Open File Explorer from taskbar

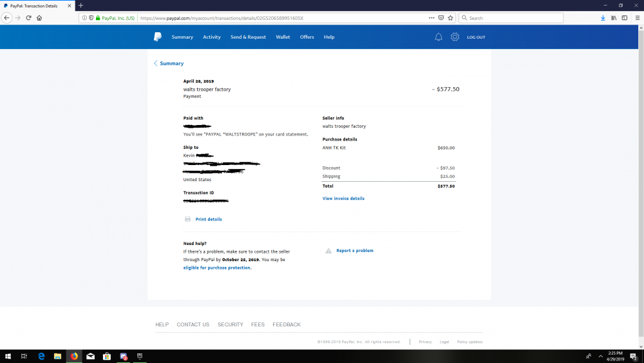pyautogui.click(x=57, y=356)
